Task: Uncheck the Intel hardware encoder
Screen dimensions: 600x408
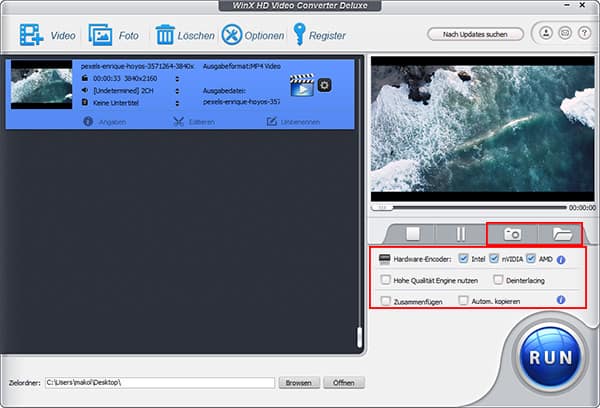Action: pyautogui.click(x=463, y=258)
